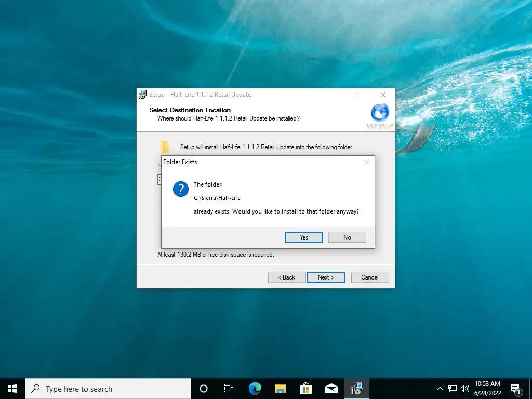The image size is (532, 399).
Task: Select the Setup installer taskbar icon
Action: coord(357,389)
